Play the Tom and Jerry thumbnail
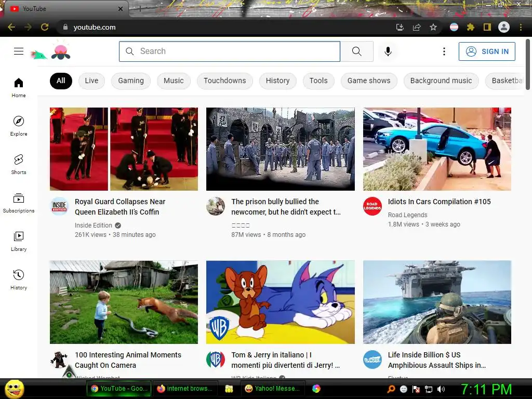 [x=280, y=302]
